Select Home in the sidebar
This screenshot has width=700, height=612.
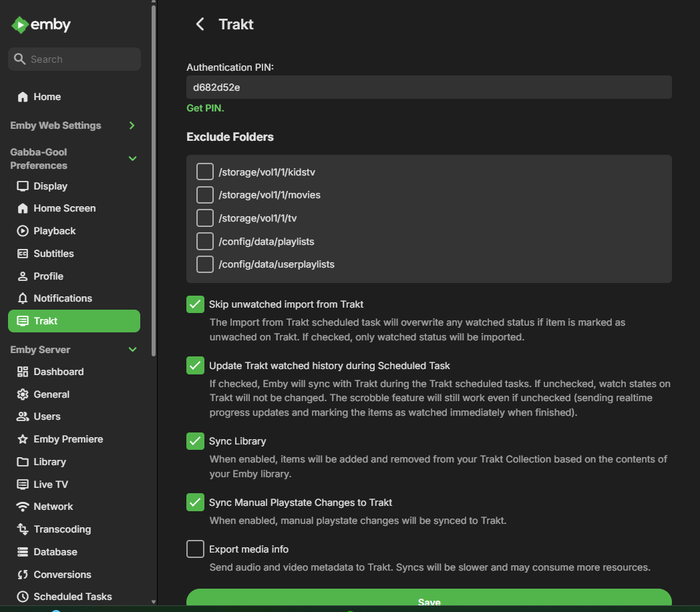tap(47, 97)
